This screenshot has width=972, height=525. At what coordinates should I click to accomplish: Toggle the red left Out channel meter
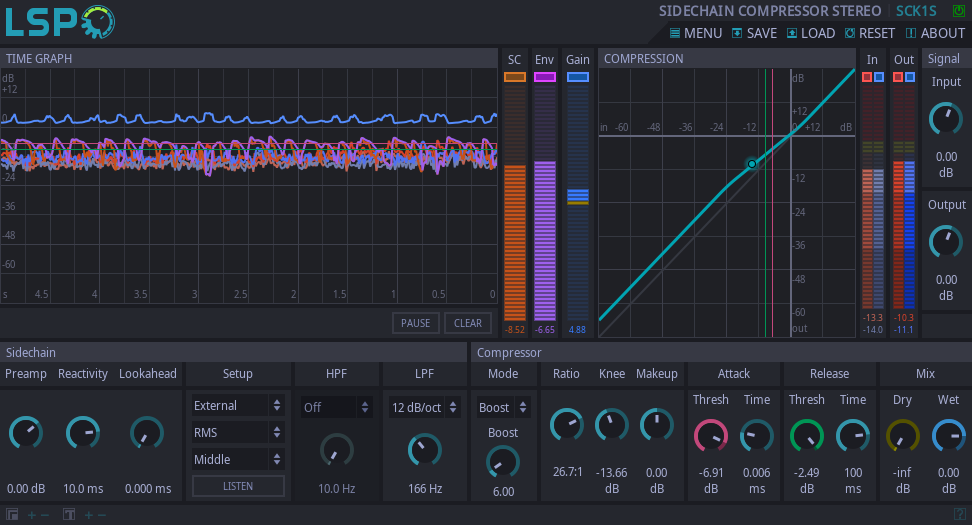[x=898, y=77]
